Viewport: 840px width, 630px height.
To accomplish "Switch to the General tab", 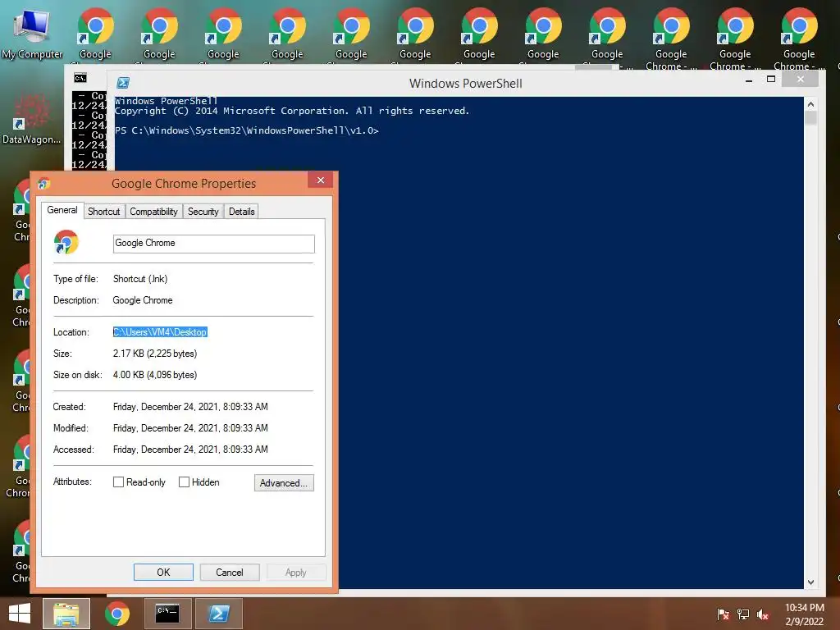I will tap(62, 210).
